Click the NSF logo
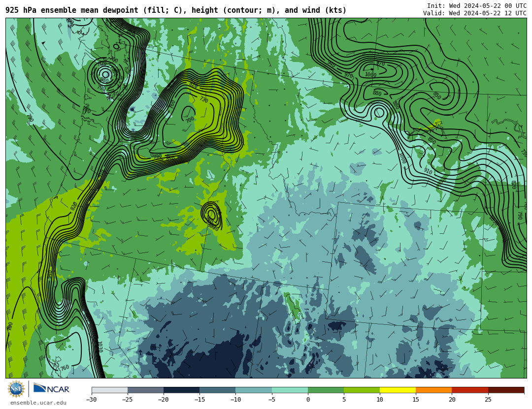Screen dimensions: 532x409 [x=16, y=389]
